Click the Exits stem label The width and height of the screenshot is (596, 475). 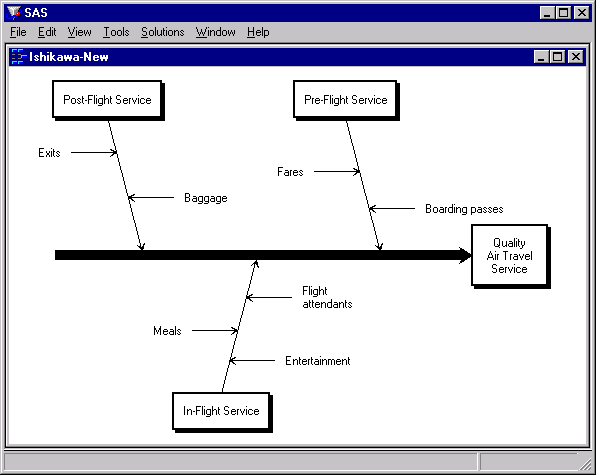pos(49,153)
